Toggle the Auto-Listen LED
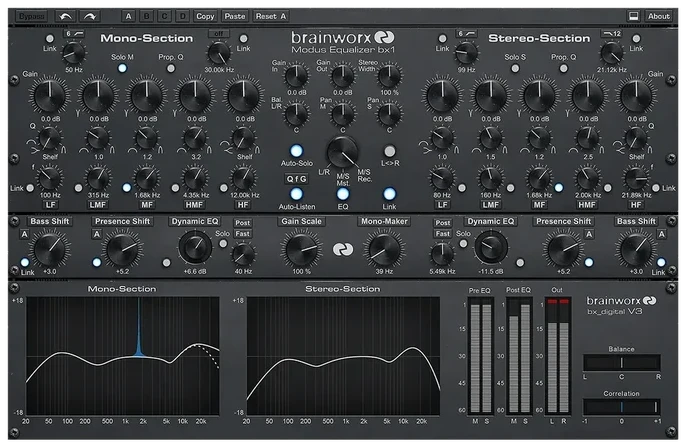The image size is (686, 447). tap(296, 194)
